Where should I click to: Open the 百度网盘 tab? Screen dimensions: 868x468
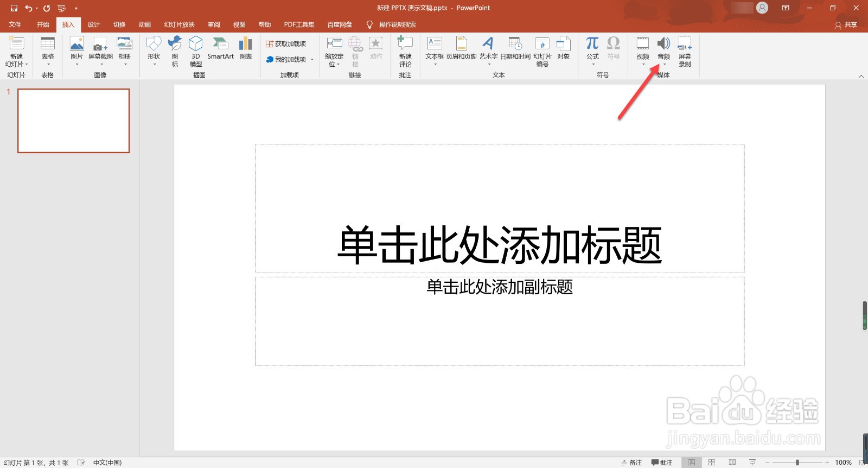340,24
